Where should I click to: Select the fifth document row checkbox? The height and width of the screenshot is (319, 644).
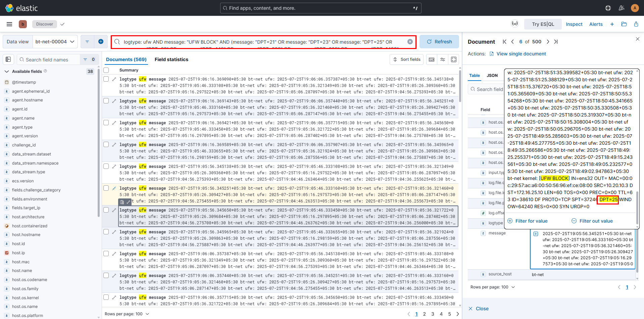coord(106,166)
